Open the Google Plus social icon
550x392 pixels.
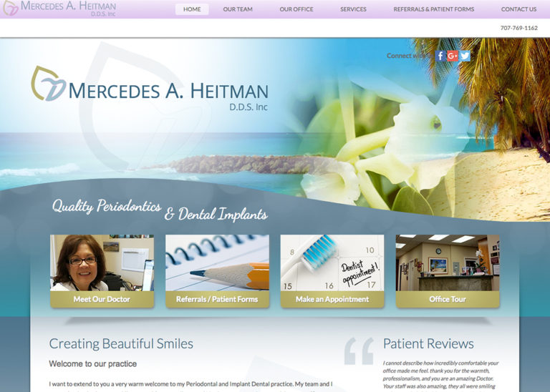[453, 56]
